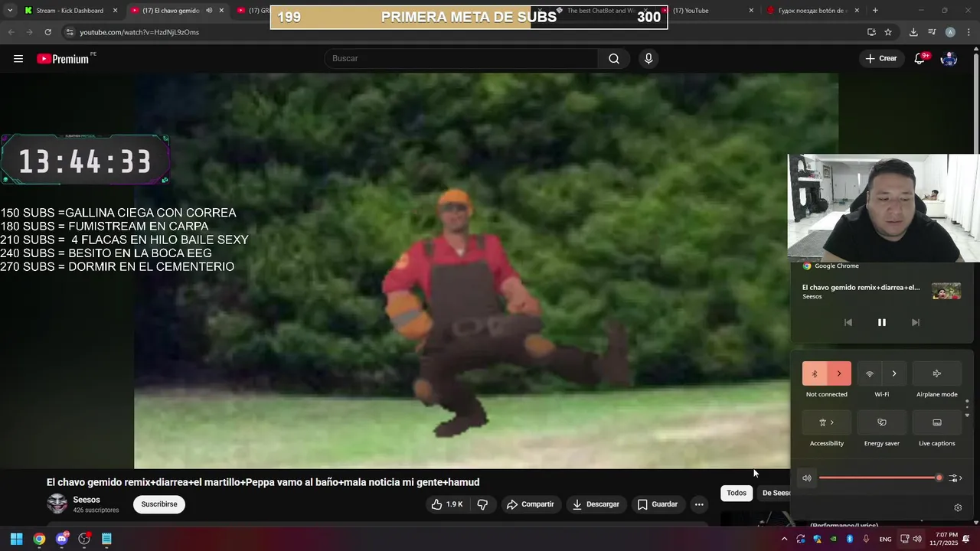The width and height of the screenshot is (980, 551).
Task: Open the notification center bell in taskbar
Action: [966, 539]
